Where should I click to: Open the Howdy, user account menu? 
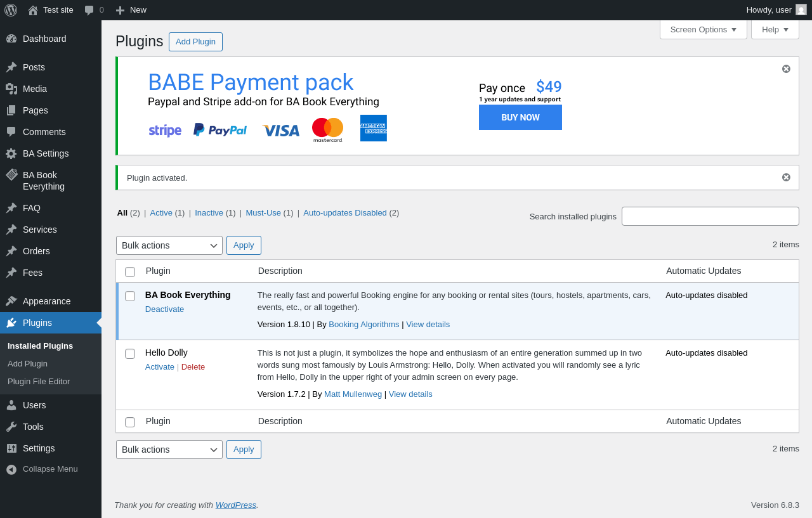(x=776, y=10)
